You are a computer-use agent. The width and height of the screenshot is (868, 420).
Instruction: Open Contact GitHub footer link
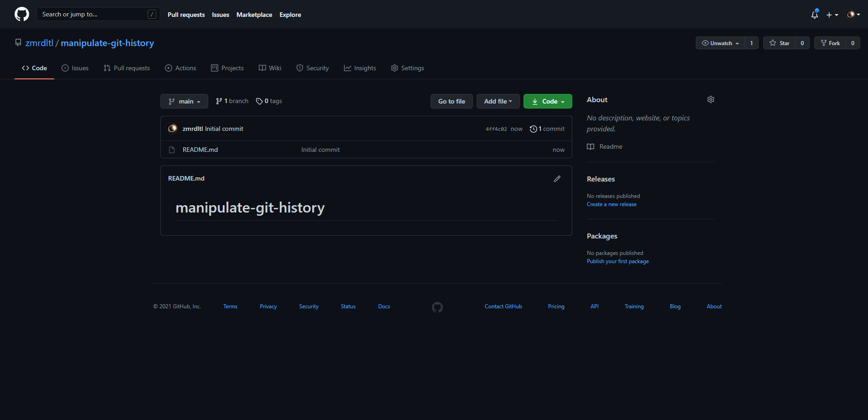503,306
